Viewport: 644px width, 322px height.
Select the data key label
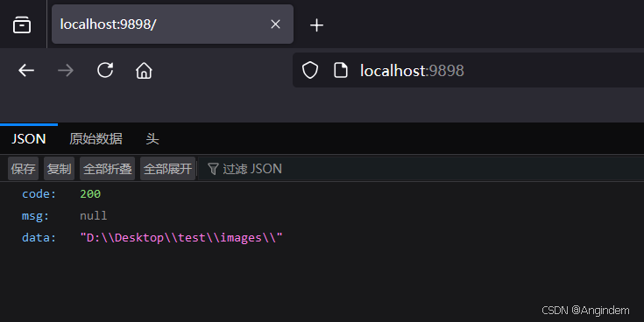pyautogui.click(x=39, y=237)
